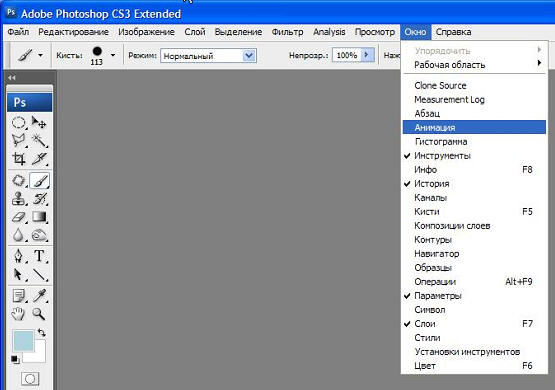Select the Zoom magnifier tool

coord(39,314)
